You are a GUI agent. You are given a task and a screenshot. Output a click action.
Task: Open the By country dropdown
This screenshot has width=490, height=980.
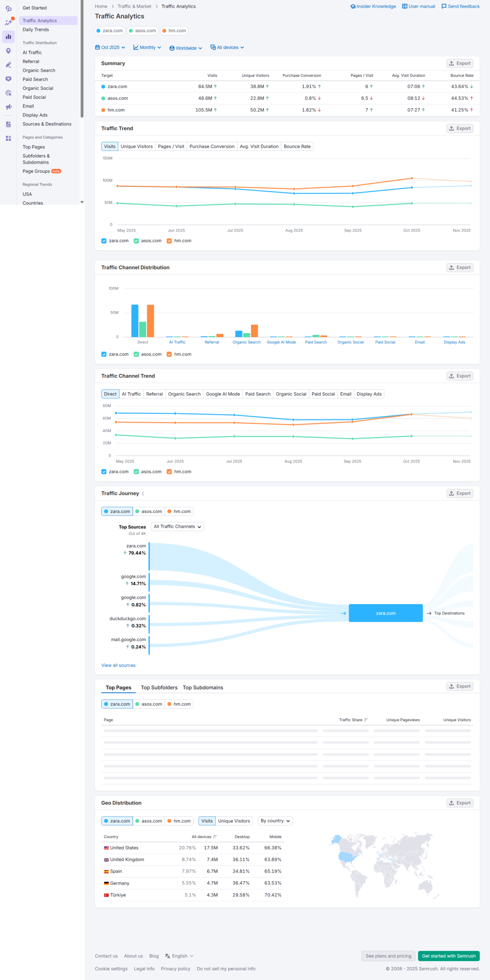(276, 821)
